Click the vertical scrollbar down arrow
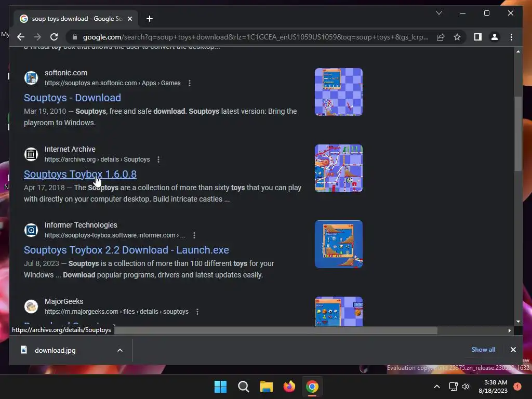Screen dimensions: 532x399 click(x=518, y=321)
